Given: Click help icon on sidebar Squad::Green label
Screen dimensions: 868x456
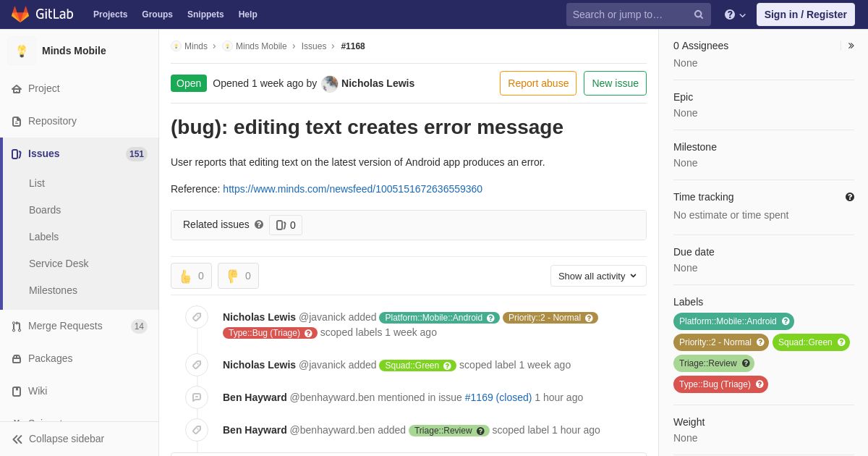Looking at the screenshot, I should 841,342.
